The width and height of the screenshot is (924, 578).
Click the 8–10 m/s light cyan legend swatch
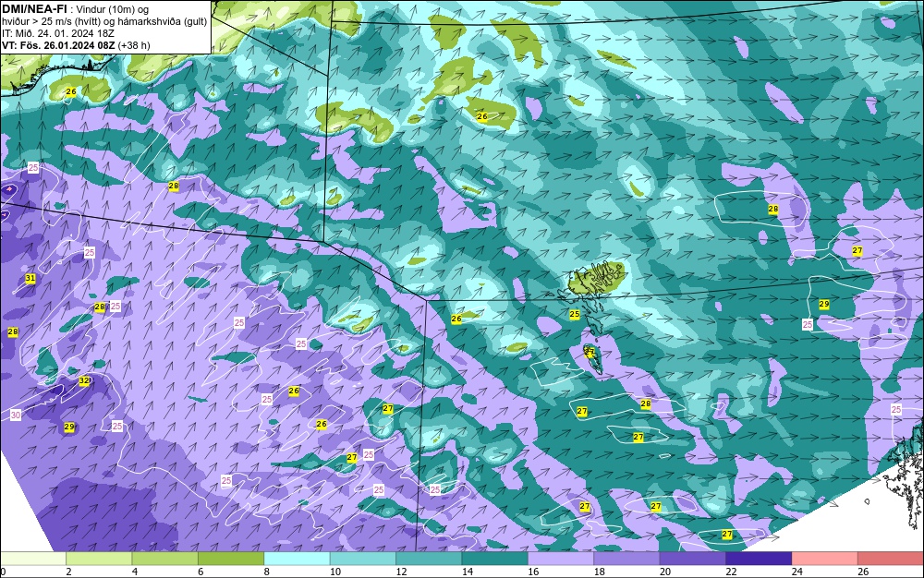(297, 559)
